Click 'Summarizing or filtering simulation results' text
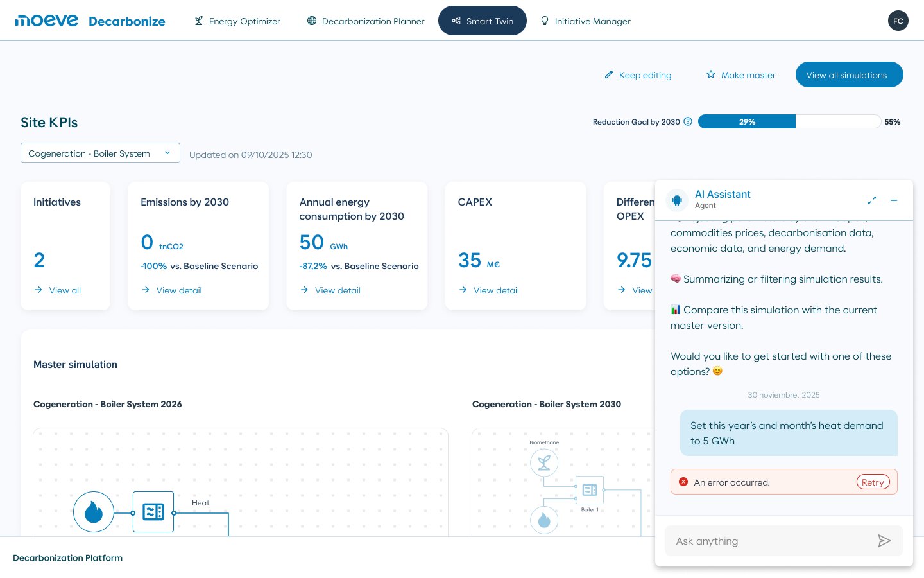 [x=776, y=279]
